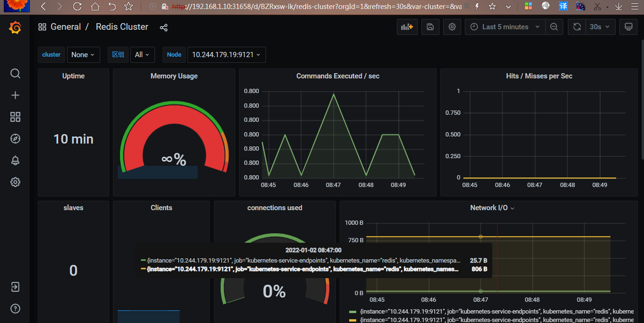Image resolution: width=644 pixels, height=323 pixels.
Task: Click the Add panel icon
Action: click(x=407, y=27)
